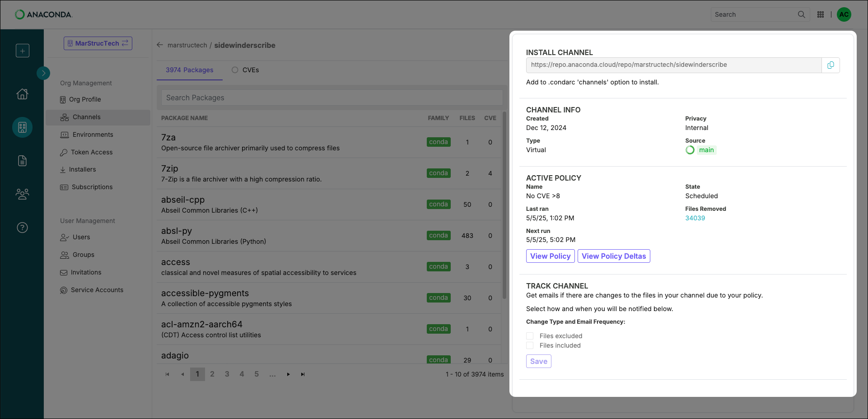
Task: Open the AC user avatar menu
Action: pos(844,14)
